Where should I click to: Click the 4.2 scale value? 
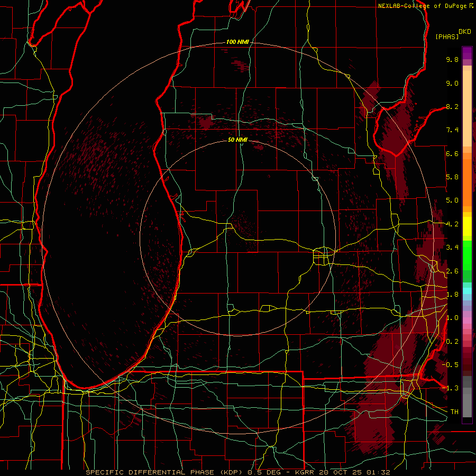pyautogui.click(x=452, y=224)
